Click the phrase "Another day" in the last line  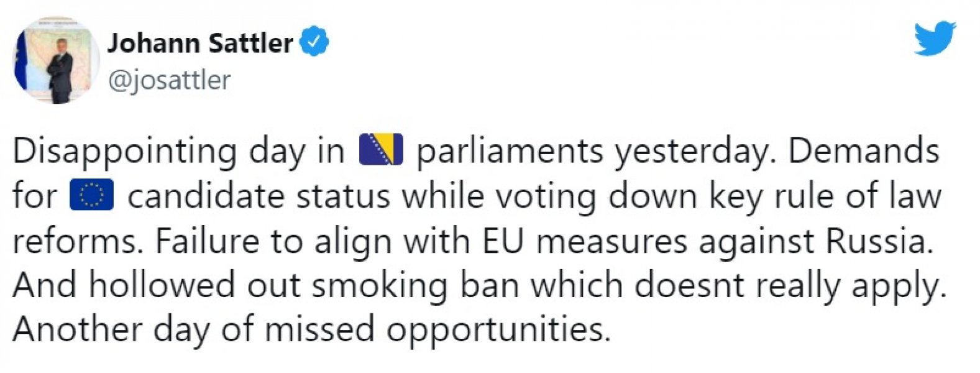click(111, 331)
